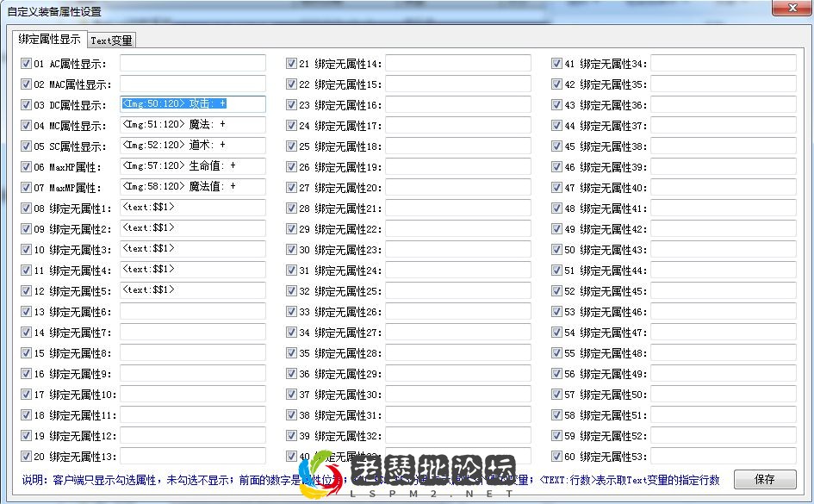Uncheck the 01 AC属性显示 checkbox
814x504 pixels.
coord(26,64)
